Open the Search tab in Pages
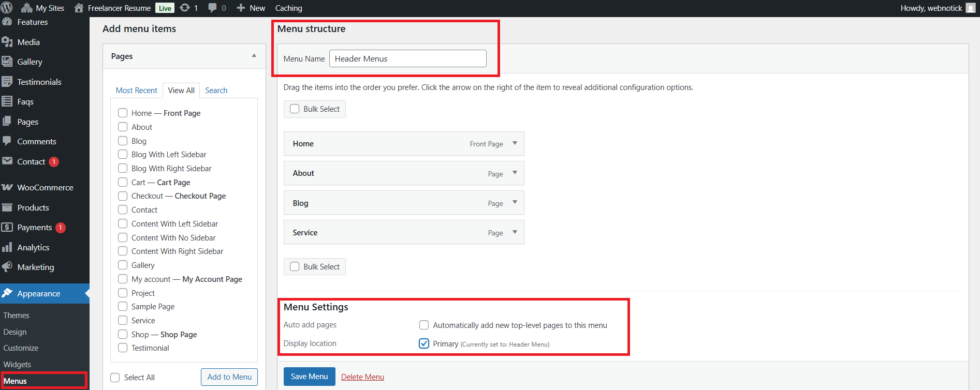The image size is (980, 390). (x=216, y=90)
